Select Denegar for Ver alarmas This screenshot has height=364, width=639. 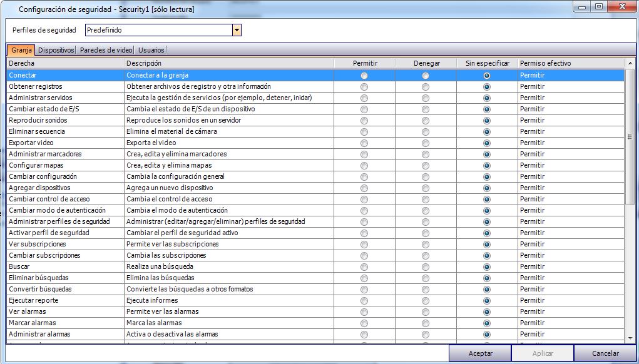point(426,312)
